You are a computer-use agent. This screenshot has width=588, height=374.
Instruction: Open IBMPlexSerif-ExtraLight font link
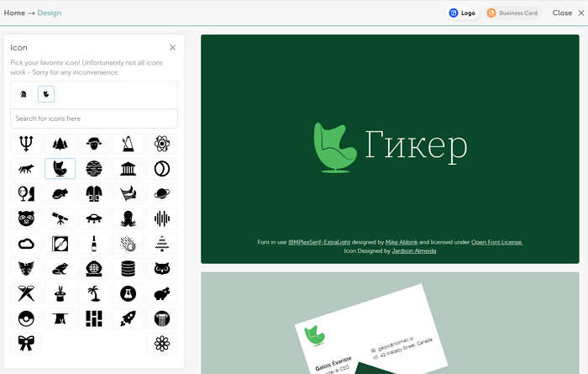click(x=319, y=242)
